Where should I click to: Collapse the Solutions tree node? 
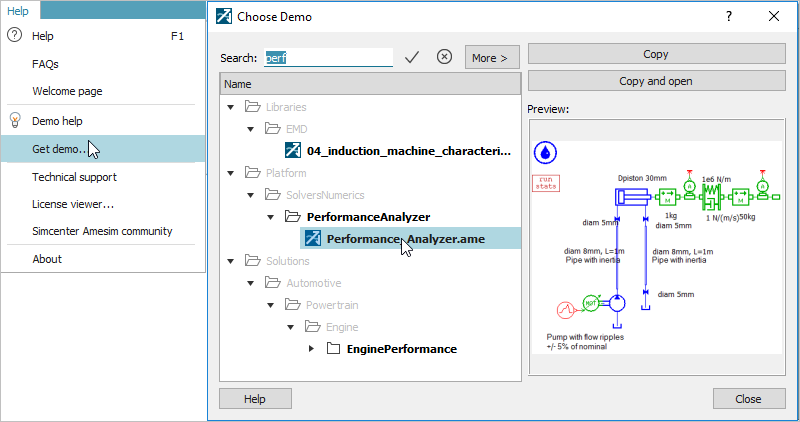[231, 261]
